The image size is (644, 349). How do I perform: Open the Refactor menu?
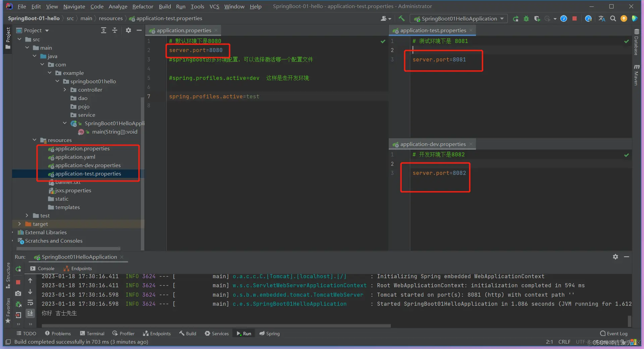[x=143, y=6]
